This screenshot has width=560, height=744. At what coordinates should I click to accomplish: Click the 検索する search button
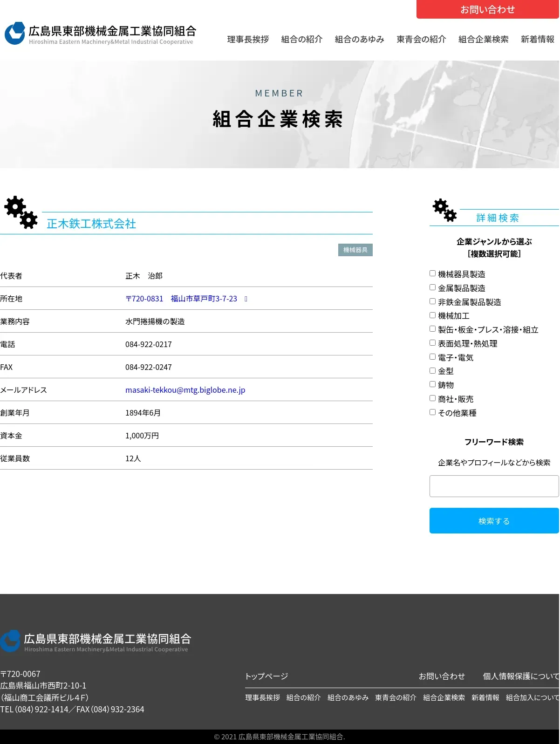pos(494,521)
